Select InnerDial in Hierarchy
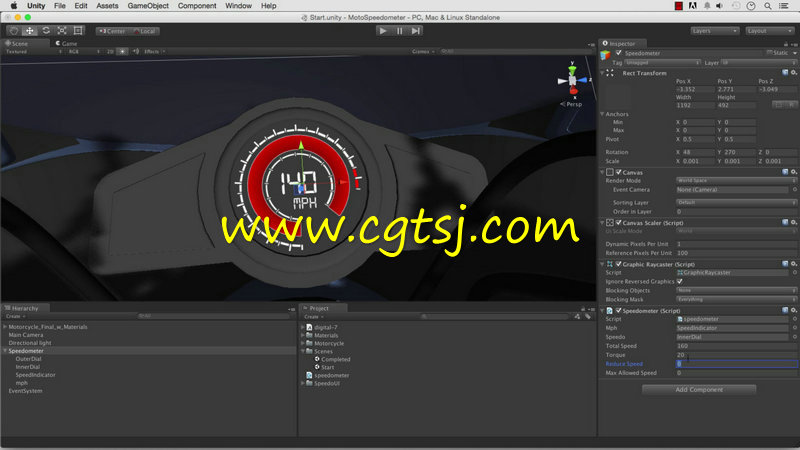 (28, 367)
